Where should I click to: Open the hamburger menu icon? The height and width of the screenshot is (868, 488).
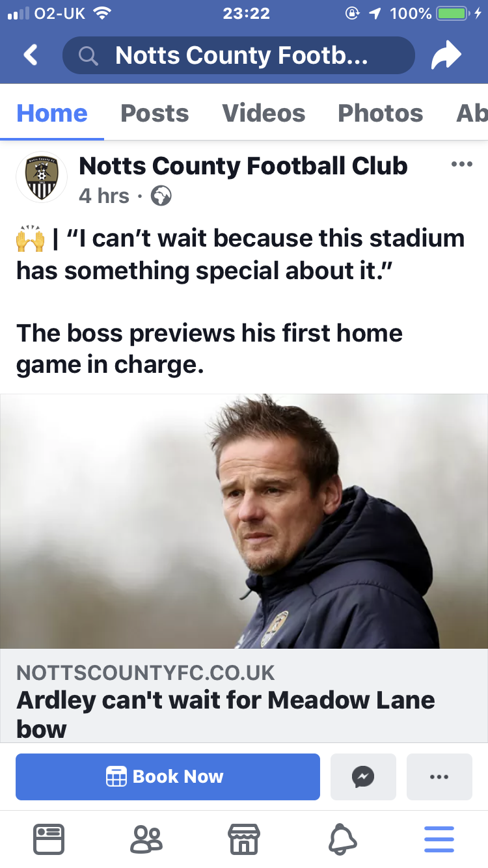point(439,839)
